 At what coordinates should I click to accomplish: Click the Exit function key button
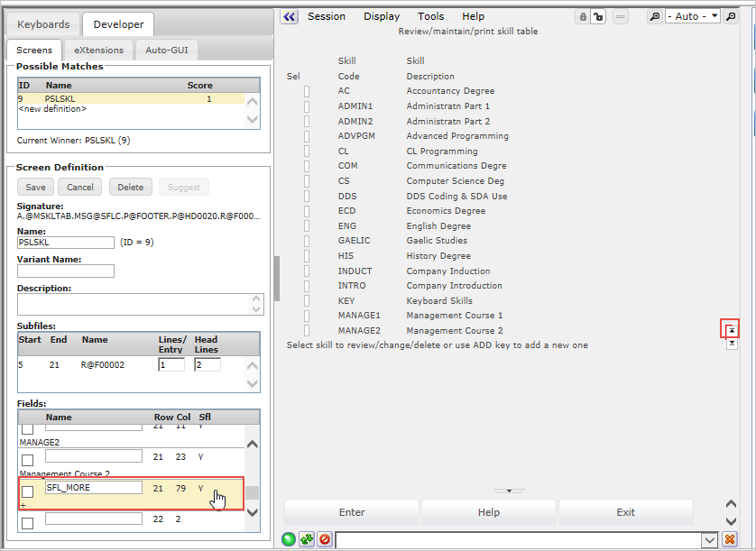point(625,512)
